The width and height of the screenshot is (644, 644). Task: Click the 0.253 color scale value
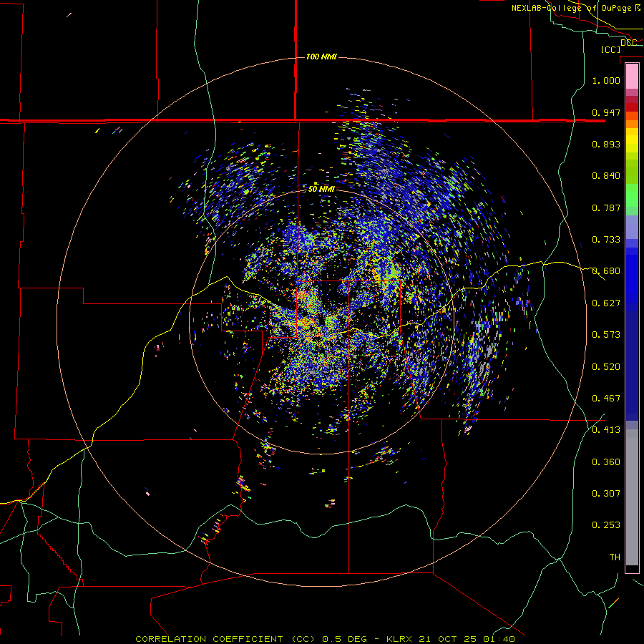pyautogui.click(x=606, y=525)
